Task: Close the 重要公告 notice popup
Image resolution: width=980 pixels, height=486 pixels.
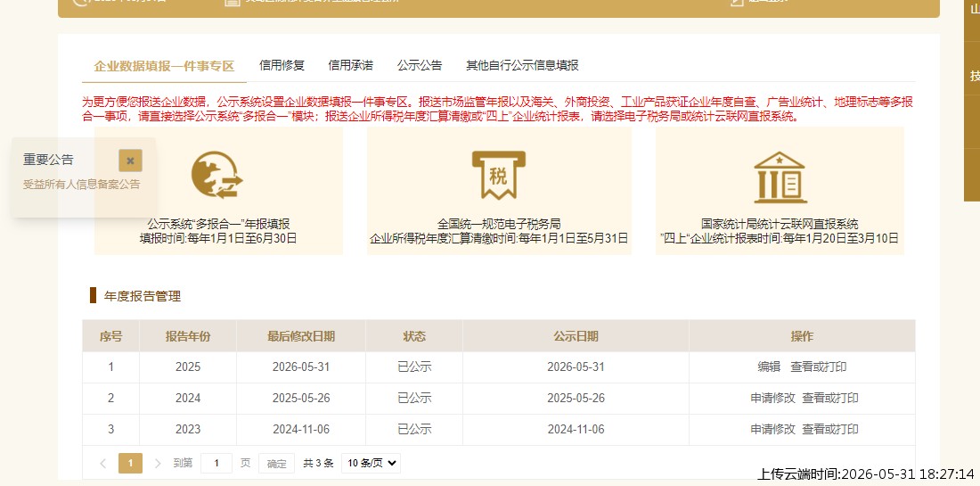Action: pyautogui.click(x=131, y=161)
